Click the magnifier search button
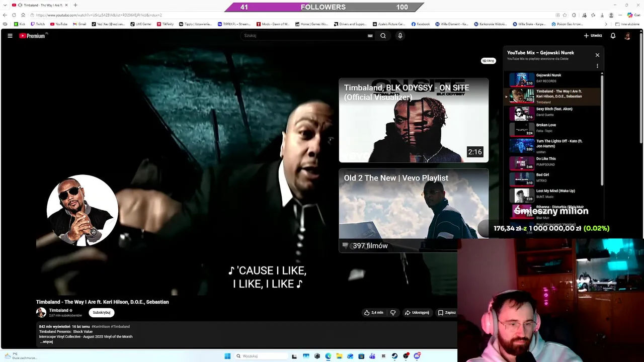644x362 pixels. pyautogui.click(x=383, y=36)
